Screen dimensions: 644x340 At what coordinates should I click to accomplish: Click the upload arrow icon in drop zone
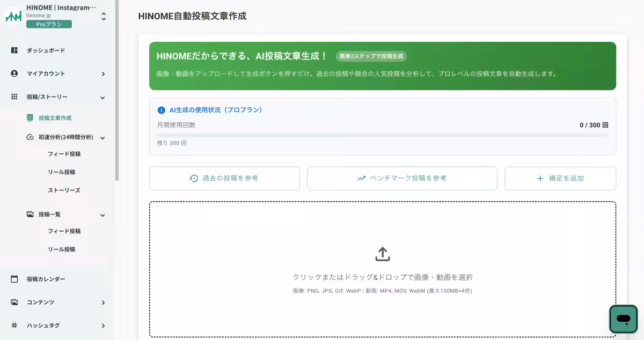(383, 254)
